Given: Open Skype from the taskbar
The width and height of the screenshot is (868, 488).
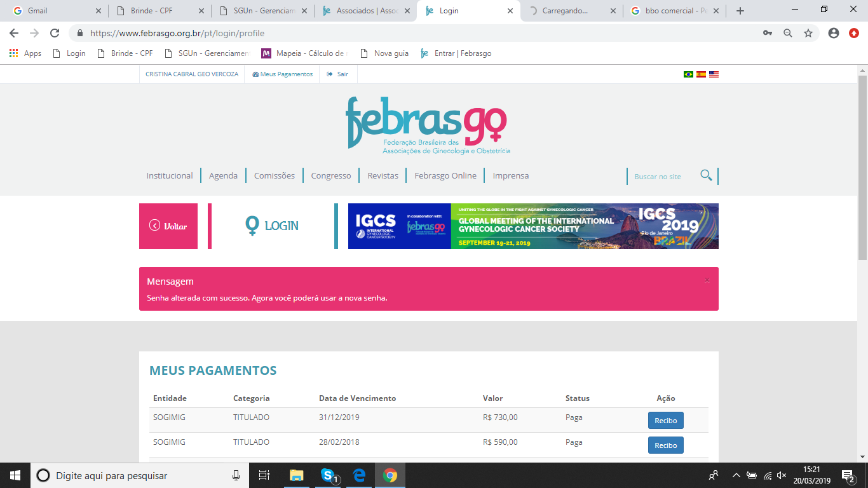Looking at the screenshot, I should coord(328,475).
